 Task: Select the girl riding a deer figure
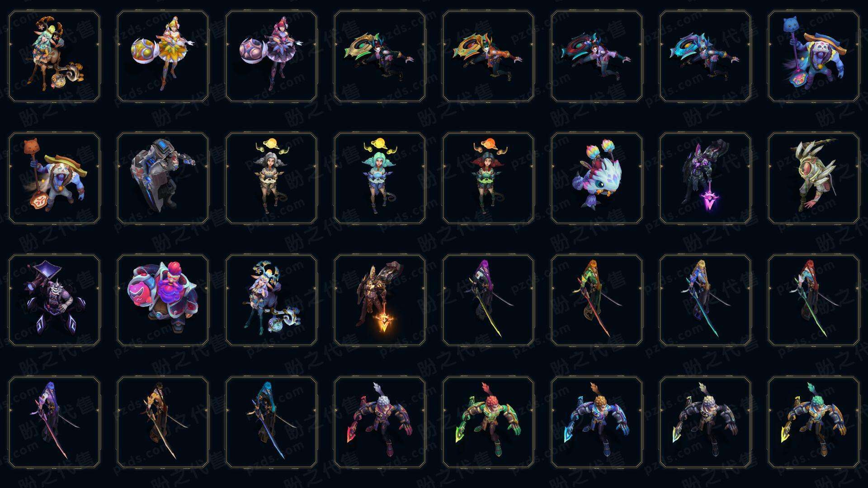pos(54,56)
